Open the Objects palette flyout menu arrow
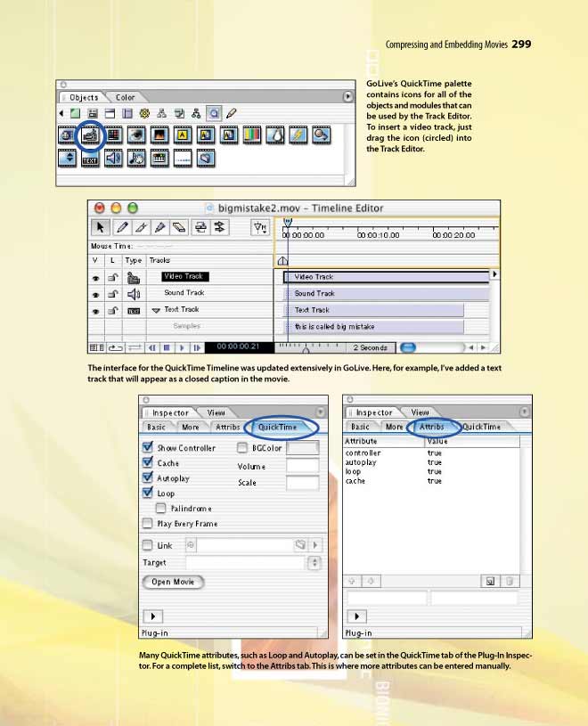This screenshot has width=588, height=726. point(348,96)
